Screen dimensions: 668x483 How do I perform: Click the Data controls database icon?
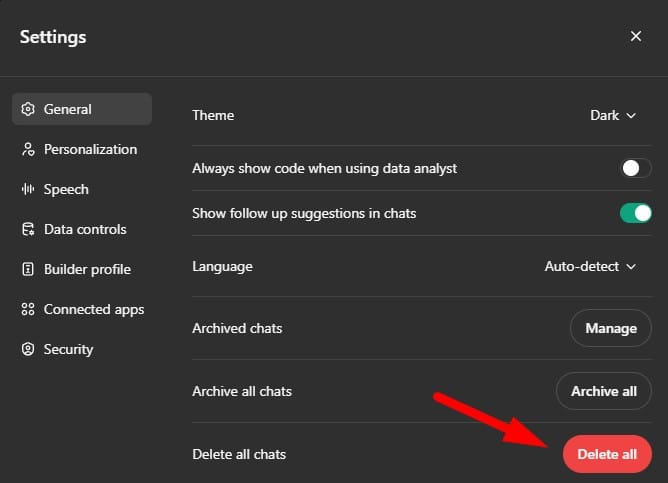(28, 229)
